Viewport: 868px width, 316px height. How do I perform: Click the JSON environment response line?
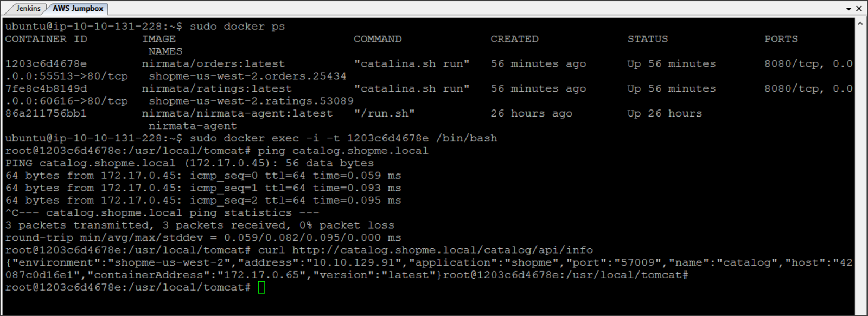click(x=217, y=262)
